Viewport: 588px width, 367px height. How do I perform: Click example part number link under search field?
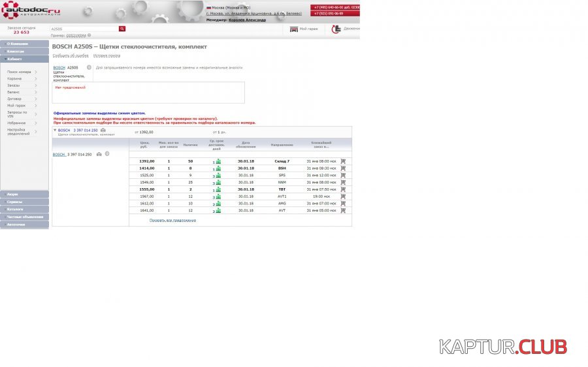(76, 36)
